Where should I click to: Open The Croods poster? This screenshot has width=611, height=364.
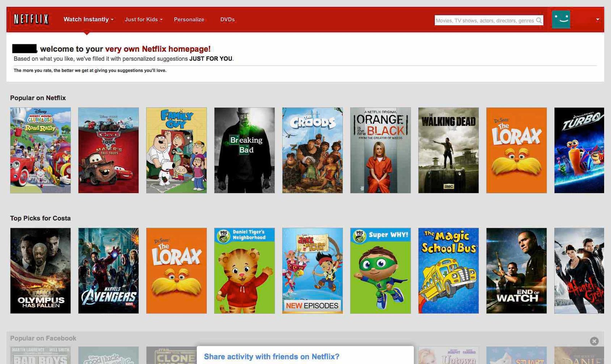(x=312, y=150)
